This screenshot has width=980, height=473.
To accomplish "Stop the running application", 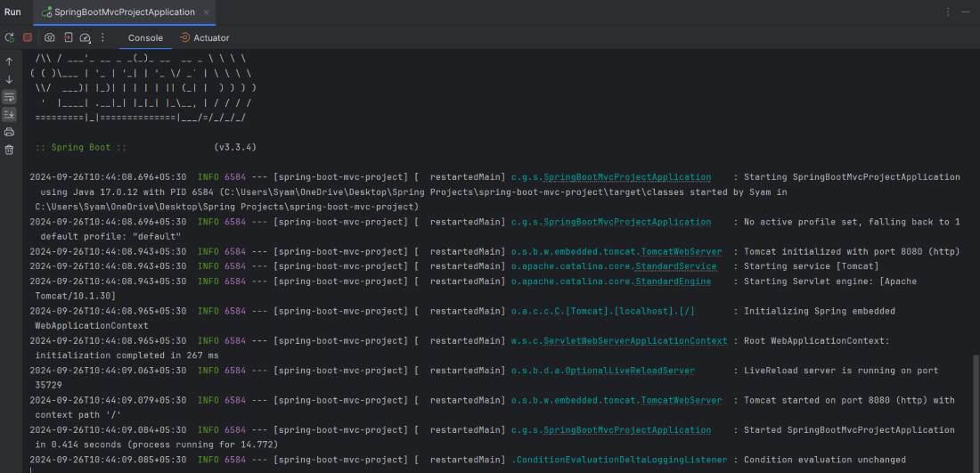I will [x=28, y=37].
